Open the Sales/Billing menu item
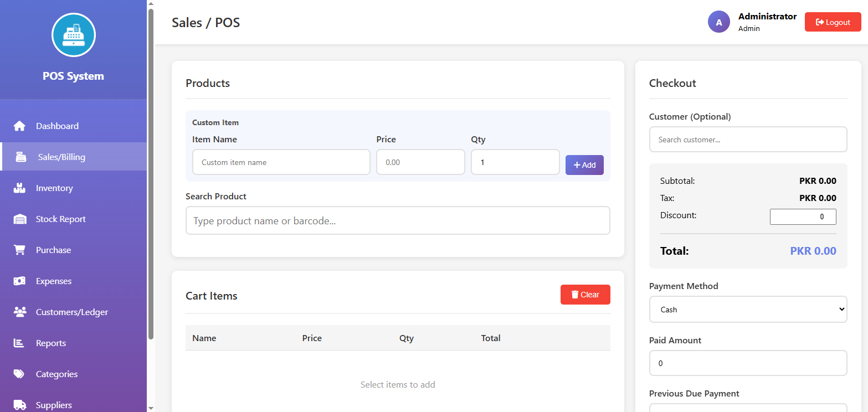Viewport: 868px width, 412px height. pos(61,157)
